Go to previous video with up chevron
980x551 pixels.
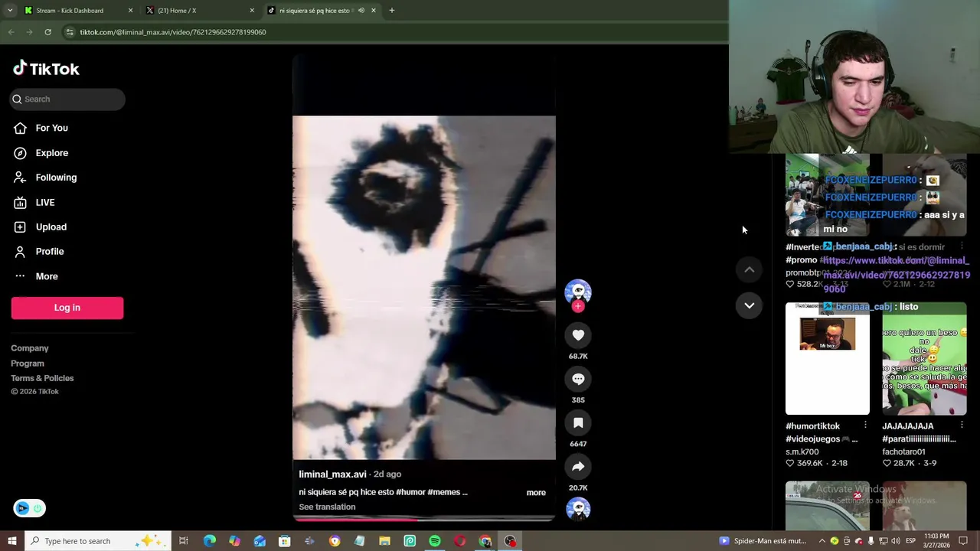click(749, 269)
